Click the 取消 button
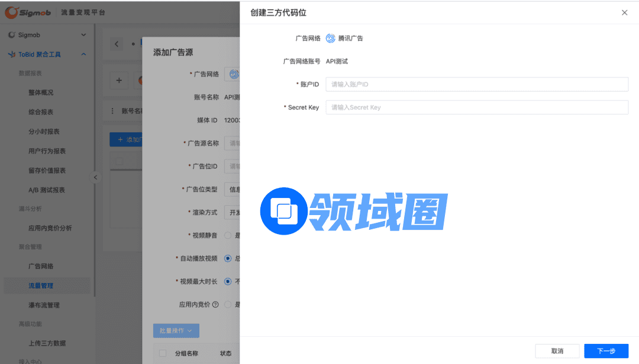 point(557,351)
